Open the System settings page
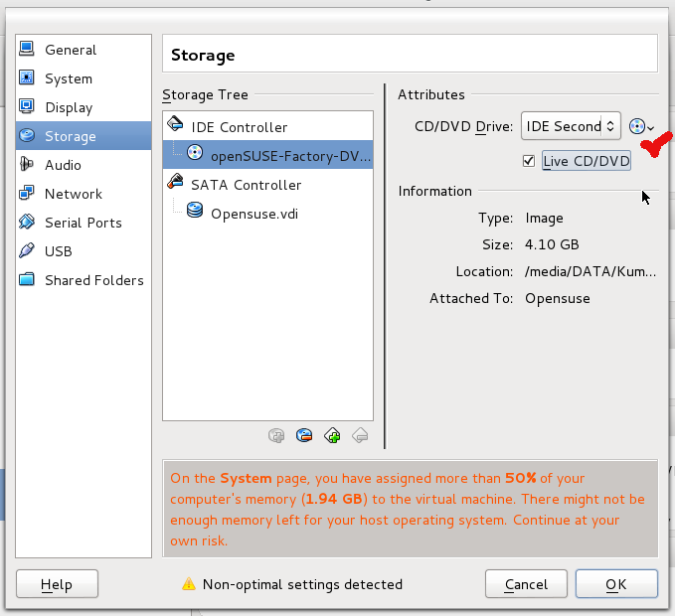 tap(84, 78)
